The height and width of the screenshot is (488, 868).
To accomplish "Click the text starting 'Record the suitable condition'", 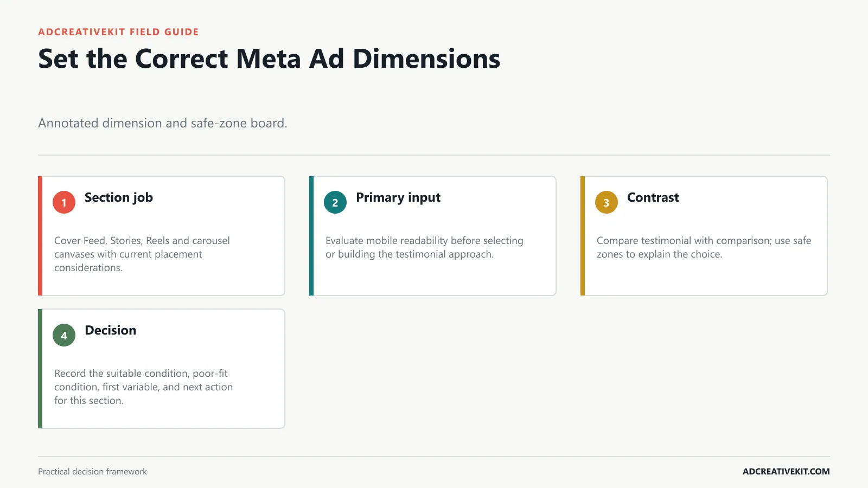I will (x=144, y=387).
